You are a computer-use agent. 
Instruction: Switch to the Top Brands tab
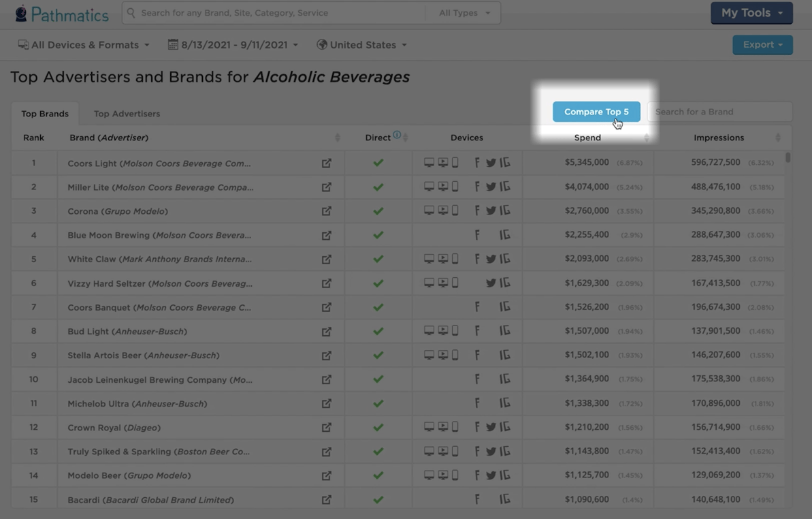[x=44, y=114]
